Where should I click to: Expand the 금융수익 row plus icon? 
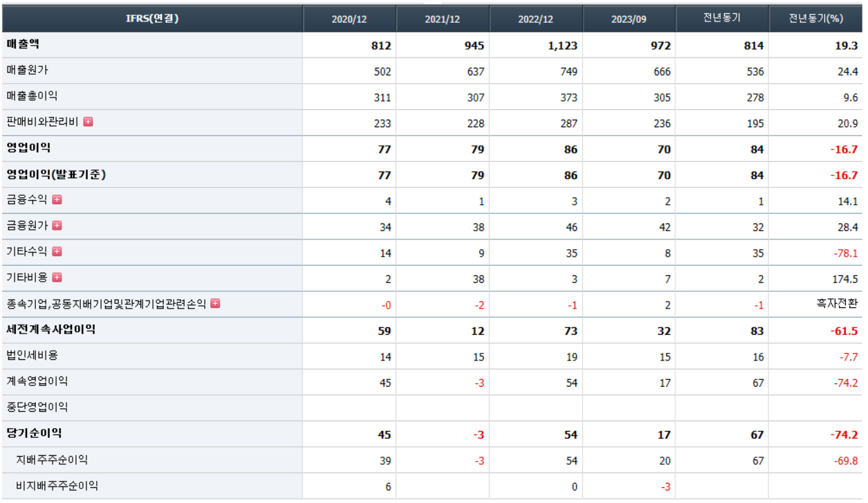[57, 199]
